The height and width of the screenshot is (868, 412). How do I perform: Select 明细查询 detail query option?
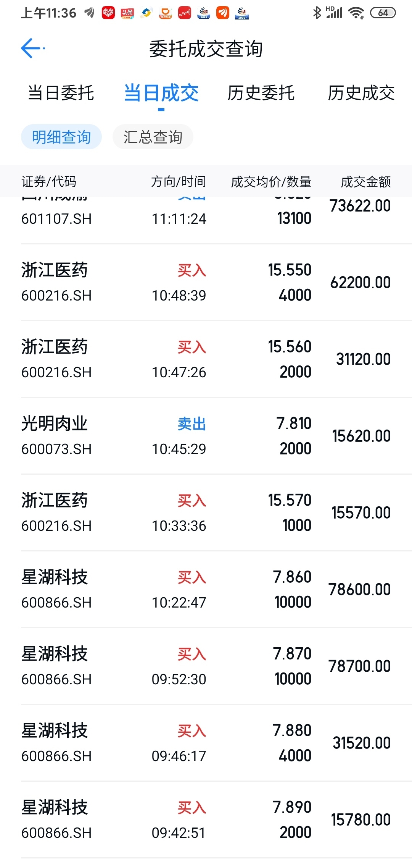tap(61, 137)
